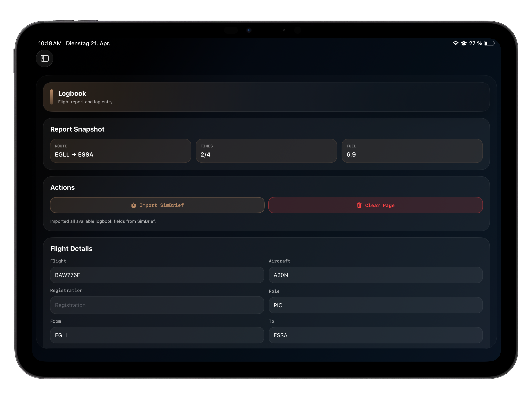Select the Flight field showing BAW776F
532x399 pixels.
[x=157, y=275]
